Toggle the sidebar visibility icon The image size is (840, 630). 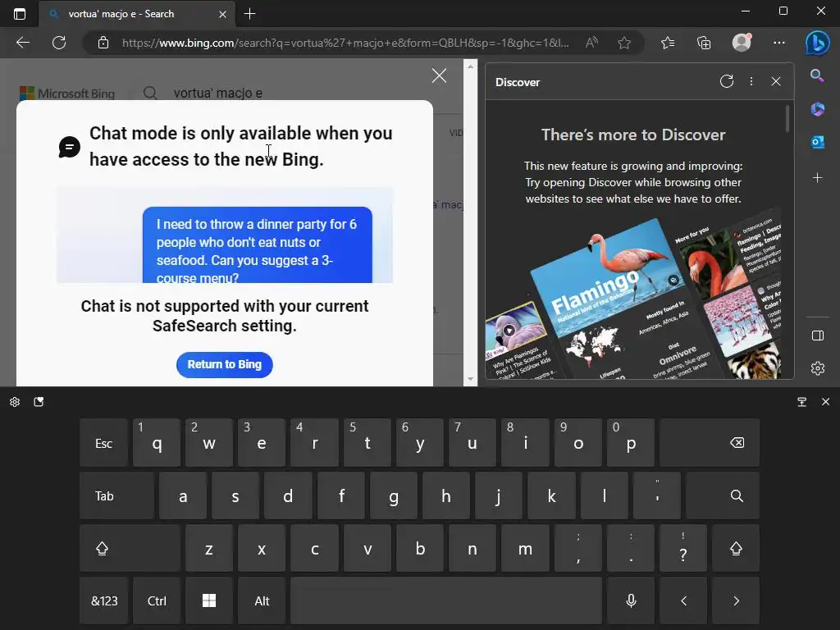click(x=818, y=336)
